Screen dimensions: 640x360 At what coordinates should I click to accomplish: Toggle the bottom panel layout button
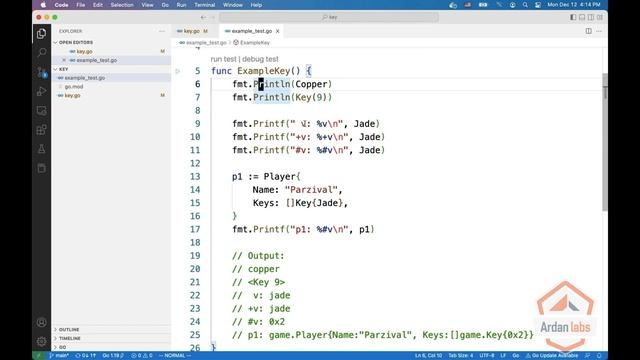tap(582, 17)
